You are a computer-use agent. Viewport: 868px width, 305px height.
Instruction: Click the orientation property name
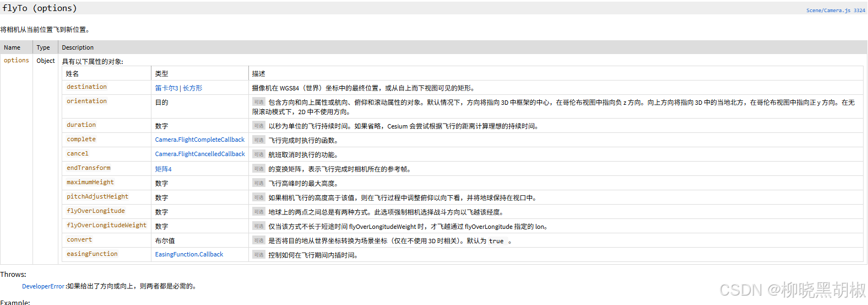pyautogui.click(x=86, y=101)
